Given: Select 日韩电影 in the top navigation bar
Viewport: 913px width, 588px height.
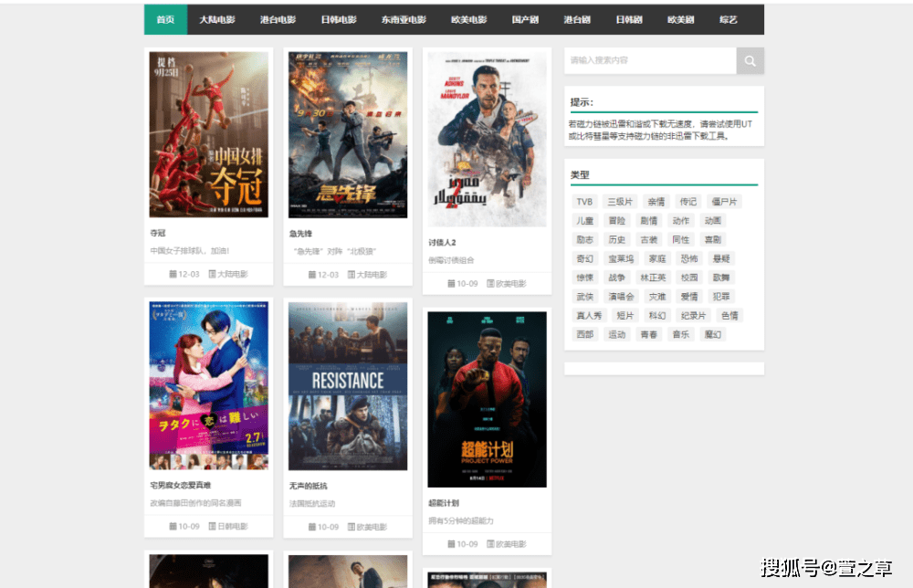Looking at the screenshot, I should coord(339,20).
